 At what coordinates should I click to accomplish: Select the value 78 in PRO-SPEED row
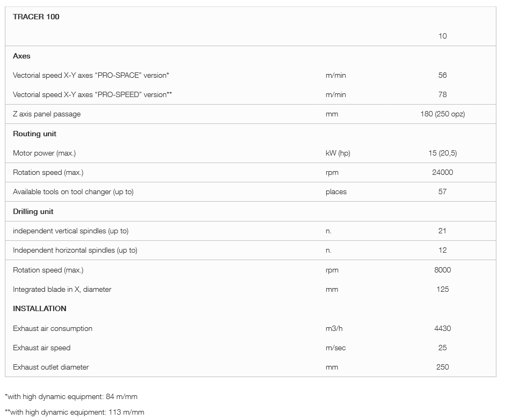coord(442,94)
